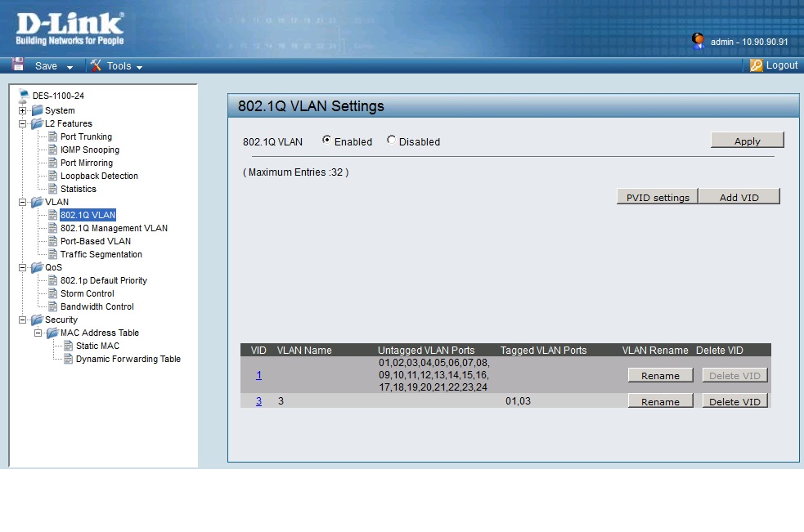Click the Port Trunking page icon

tap(53, 136)
